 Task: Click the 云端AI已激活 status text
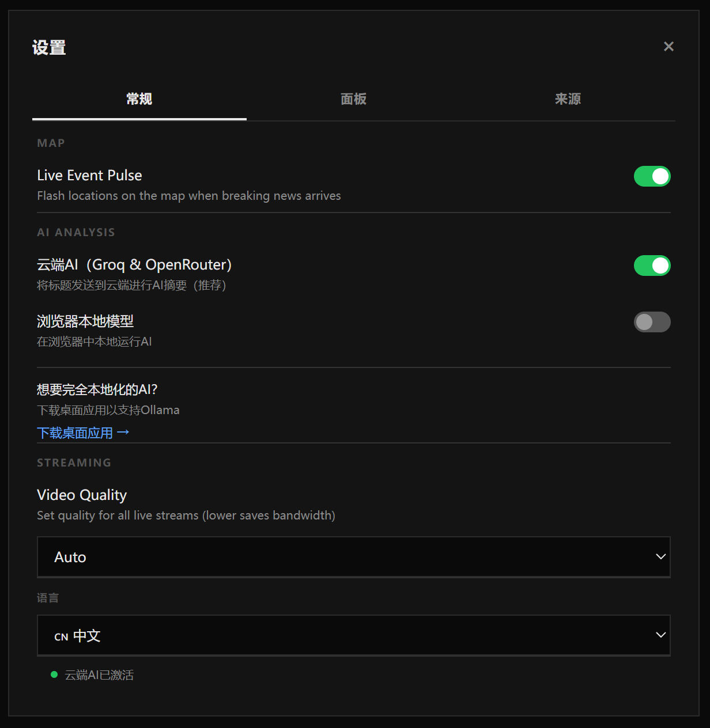click(x=99, y=674)
